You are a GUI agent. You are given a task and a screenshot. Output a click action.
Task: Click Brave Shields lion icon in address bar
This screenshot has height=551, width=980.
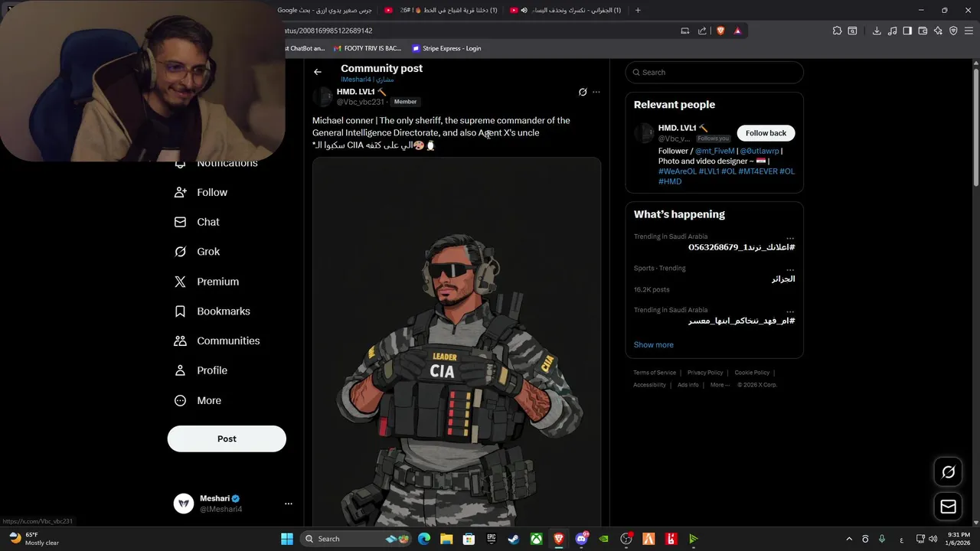click(x=720, y=31)
